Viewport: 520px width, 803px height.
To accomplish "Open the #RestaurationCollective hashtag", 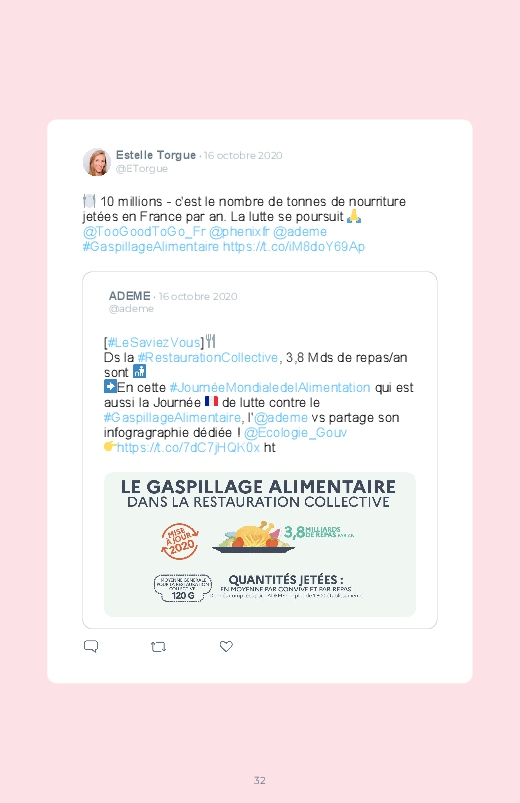I will click(x=207, y=357).
